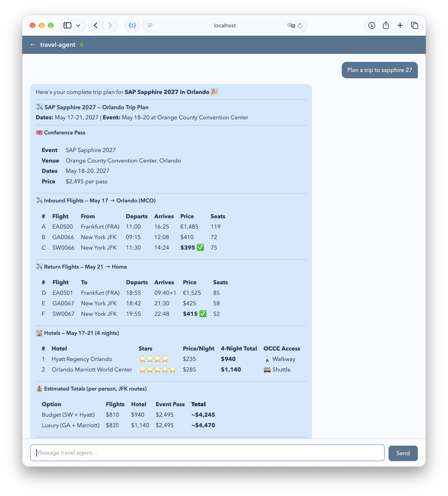The image size is (448, 496).
Task: Focus the 'Message travel-agent...' input field
Action: point(207,452)
